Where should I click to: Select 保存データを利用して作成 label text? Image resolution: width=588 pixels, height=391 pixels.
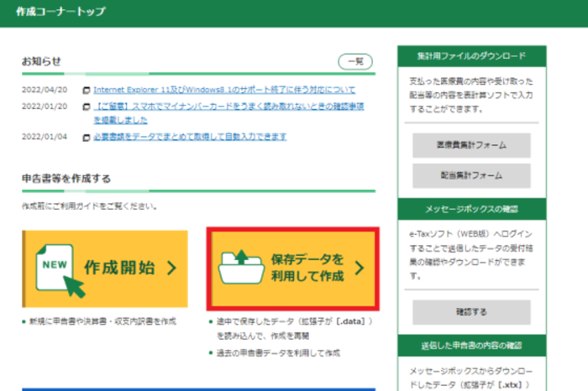point(307,268)
